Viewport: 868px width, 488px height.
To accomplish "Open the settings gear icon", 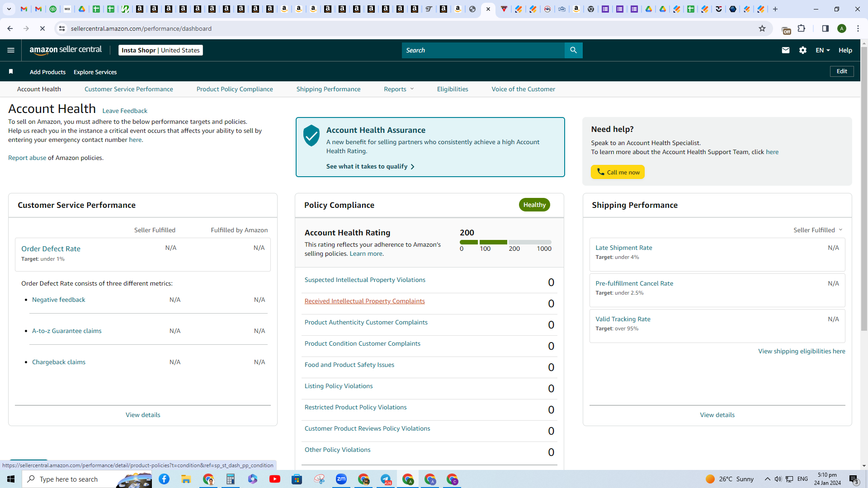I will (x=803, y=50).
